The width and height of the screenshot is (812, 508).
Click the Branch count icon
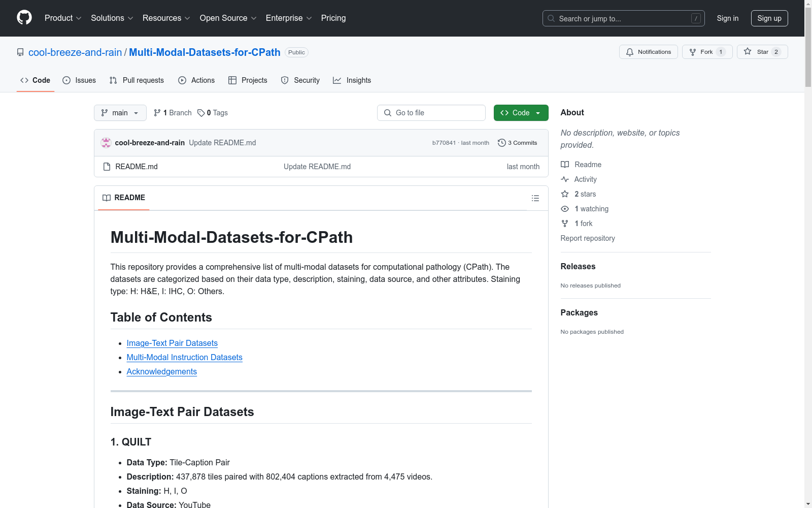tap(157, 113)
